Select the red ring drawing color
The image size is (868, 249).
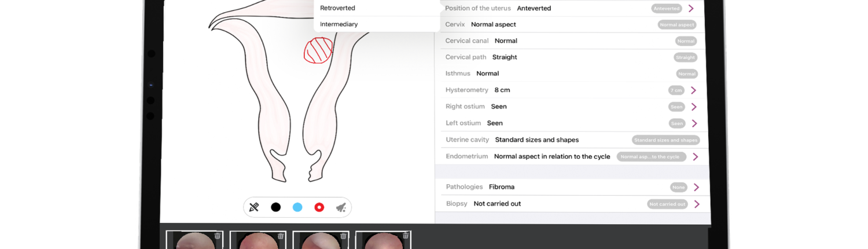pyautogui.click(x=319, y=207)
